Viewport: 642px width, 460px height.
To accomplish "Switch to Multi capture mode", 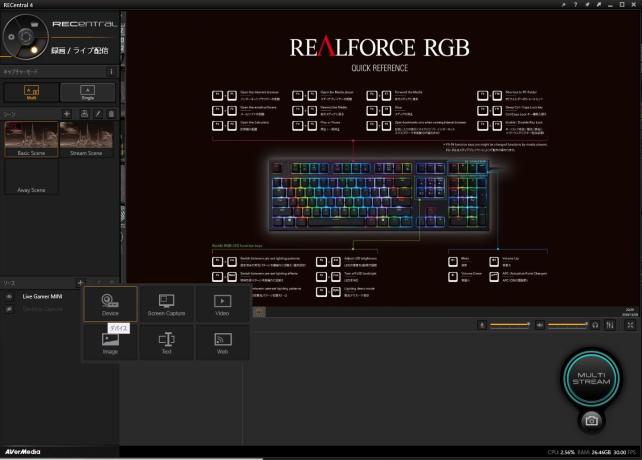I will click(x=30, y=93).
